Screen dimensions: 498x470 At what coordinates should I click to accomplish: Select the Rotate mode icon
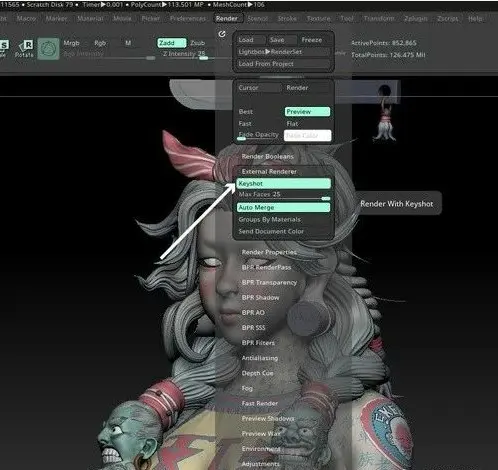point(24,49)
